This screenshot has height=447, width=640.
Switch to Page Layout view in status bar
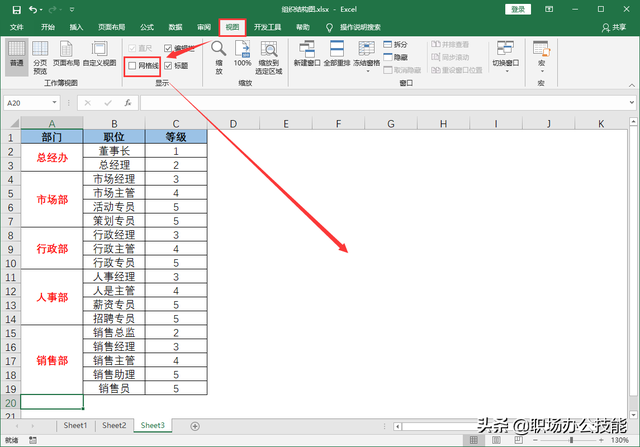[x=496, y=440]
